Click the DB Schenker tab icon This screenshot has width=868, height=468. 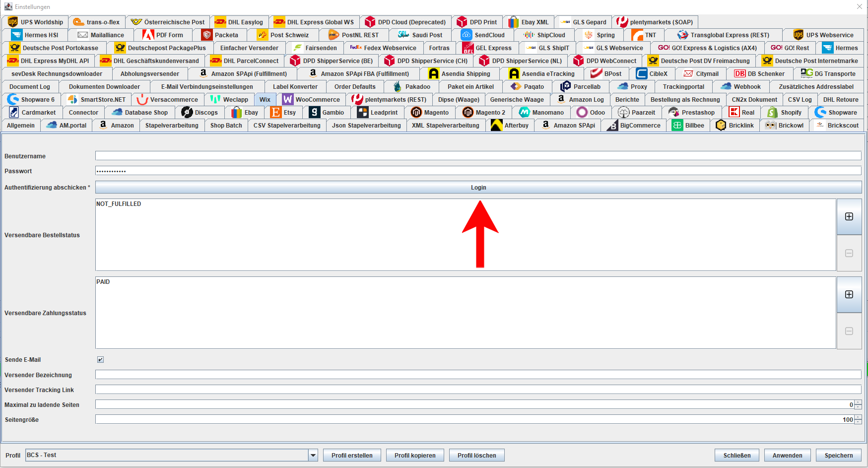coord(740,73)
